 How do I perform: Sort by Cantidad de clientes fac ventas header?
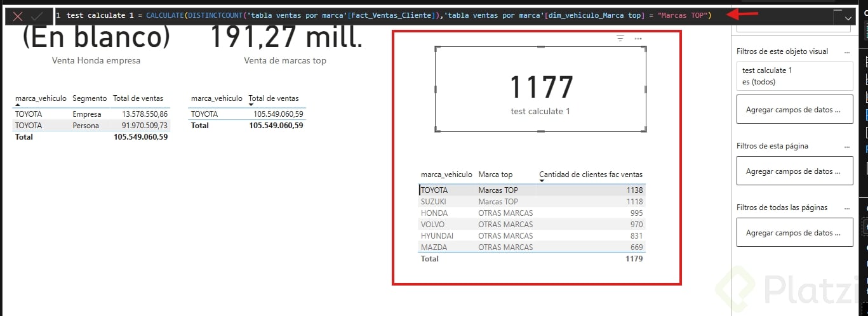(591, 174)
